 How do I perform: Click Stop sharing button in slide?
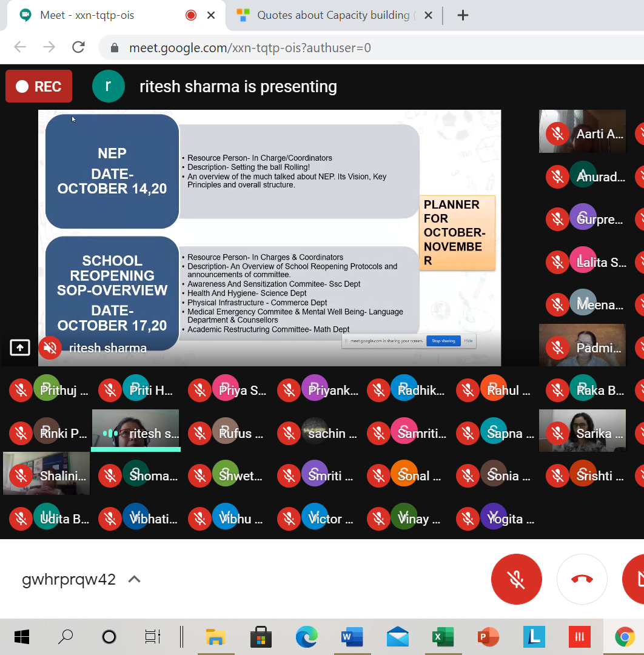point(443,341)
